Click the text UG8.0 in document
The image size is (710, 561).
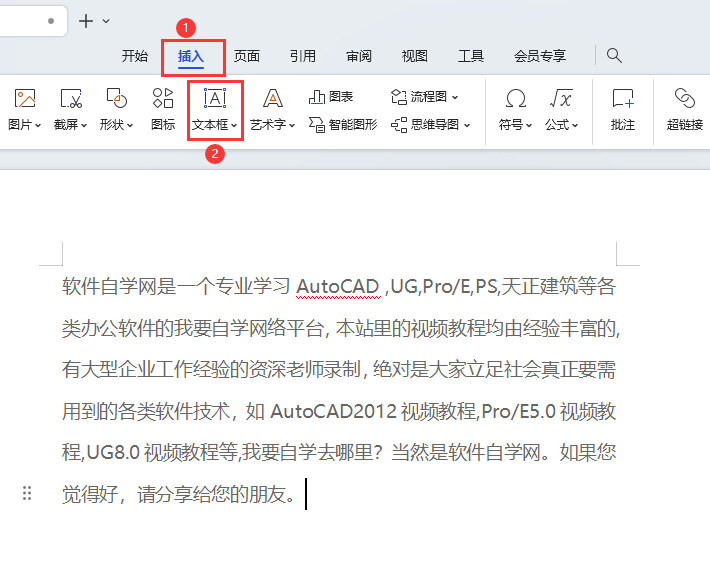point(113,452)
